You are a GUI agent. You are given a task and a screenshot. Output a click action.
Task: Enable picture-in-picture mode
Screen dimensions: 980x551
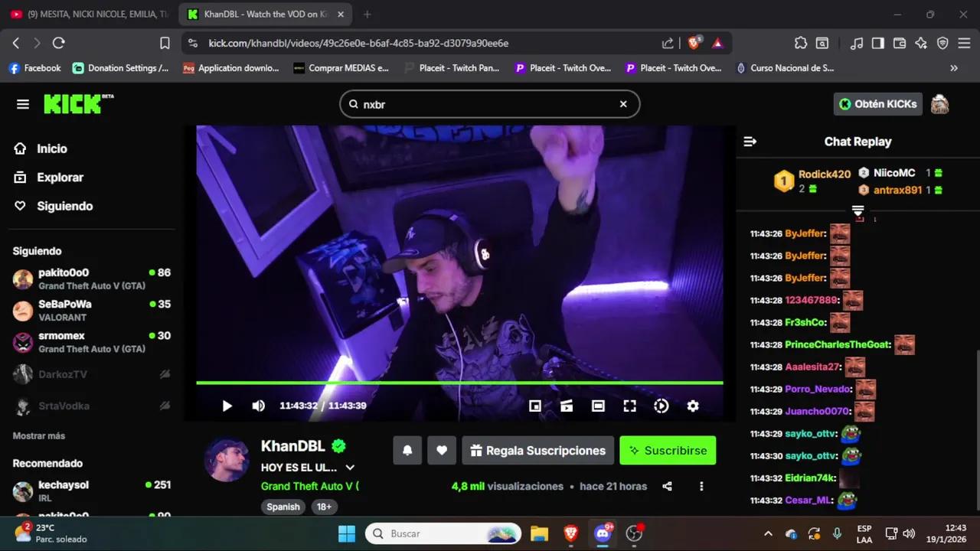pyautogui.click(x=535, y=406)
